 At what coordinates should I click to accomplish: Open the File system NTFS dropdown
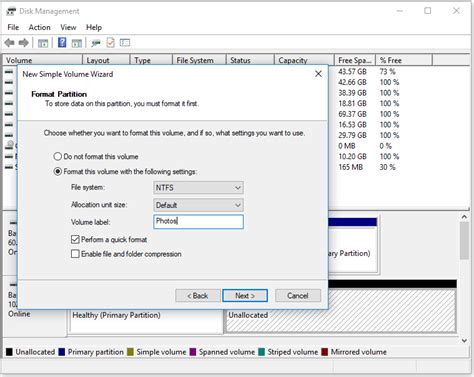pyautogui.click(x=198, y=188)
